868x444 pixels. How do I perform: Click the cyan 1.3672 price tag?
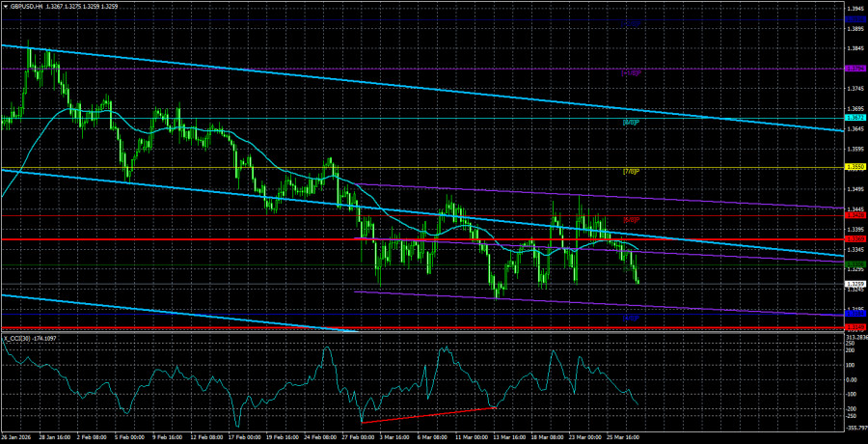coord(854,119)
